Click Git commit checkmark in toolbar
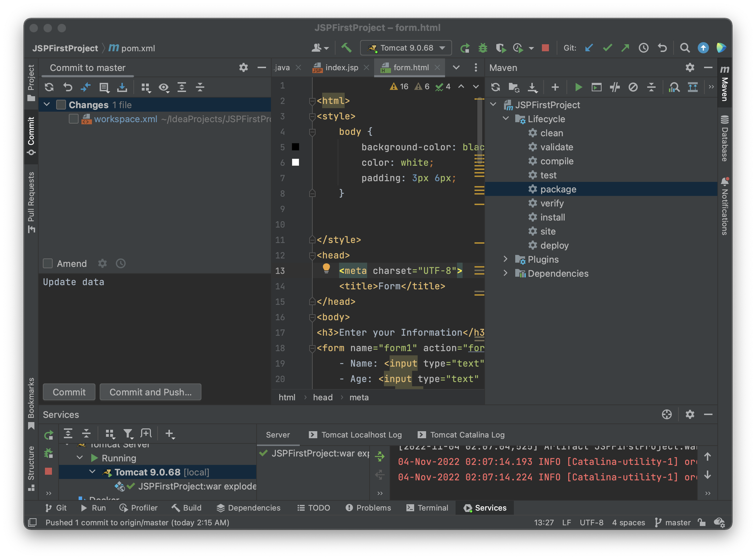The image size is (756, 559). pyautogui.click(x=607, y=48)
